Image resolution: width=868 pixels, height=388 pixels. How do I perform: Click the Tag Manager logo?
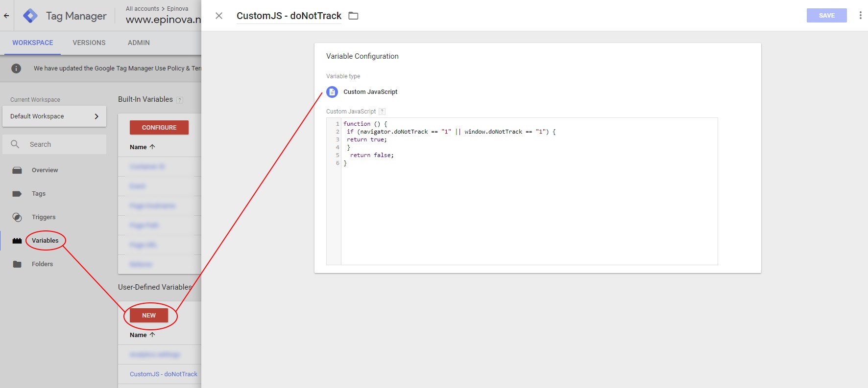(30, 16)
